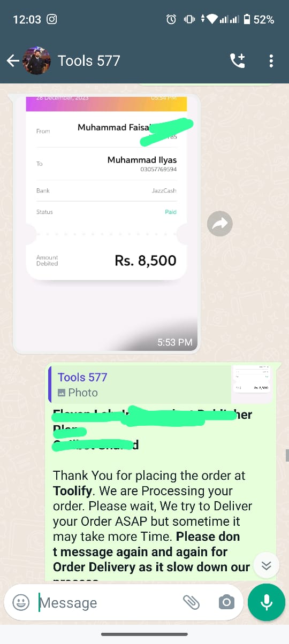Tap the alarm icon in status bar
Viewport: 289px width, 644px height.
click(171, 20)
